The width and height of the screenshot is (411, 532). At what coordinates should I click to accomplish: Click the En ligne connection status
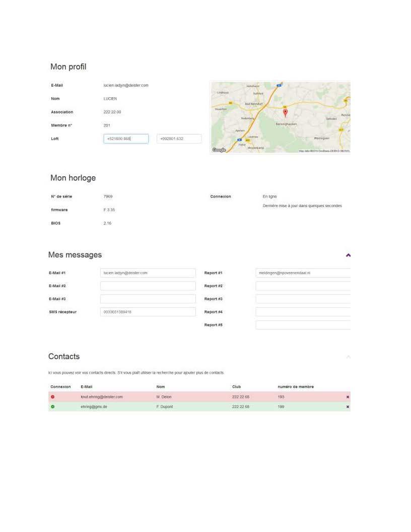pos(269,196)
